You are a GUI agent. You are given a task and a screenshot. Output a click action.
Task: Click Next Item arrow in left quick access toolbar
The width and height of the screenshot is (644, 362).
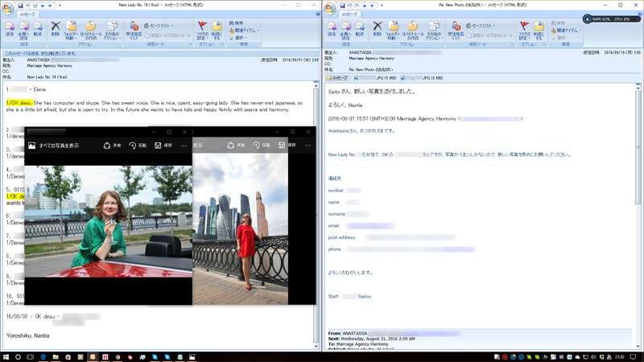pos(50,6)
